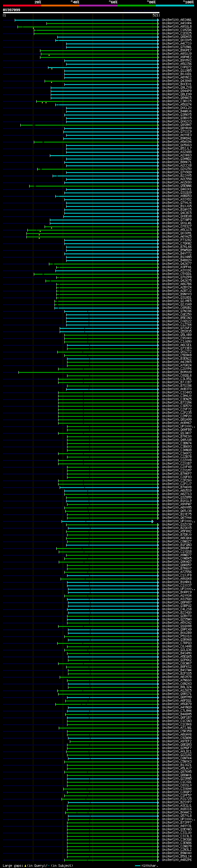Select subject UniRef100_C3BN74
Screen dimensions: 197x868
click(x=176, y=443)
